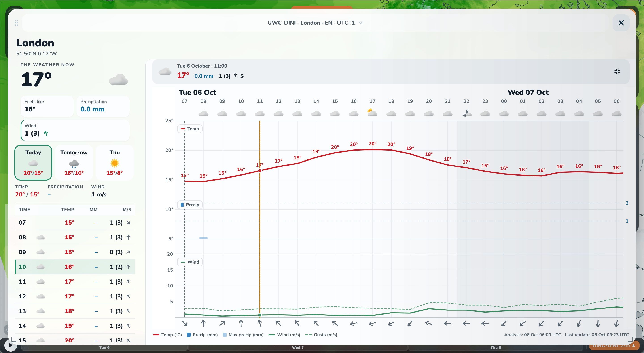The height and width of the screenshot is (353, 644).
Task: Click the sun icon in Thu card
Action: pyautogui.click(x=114, y=163)
